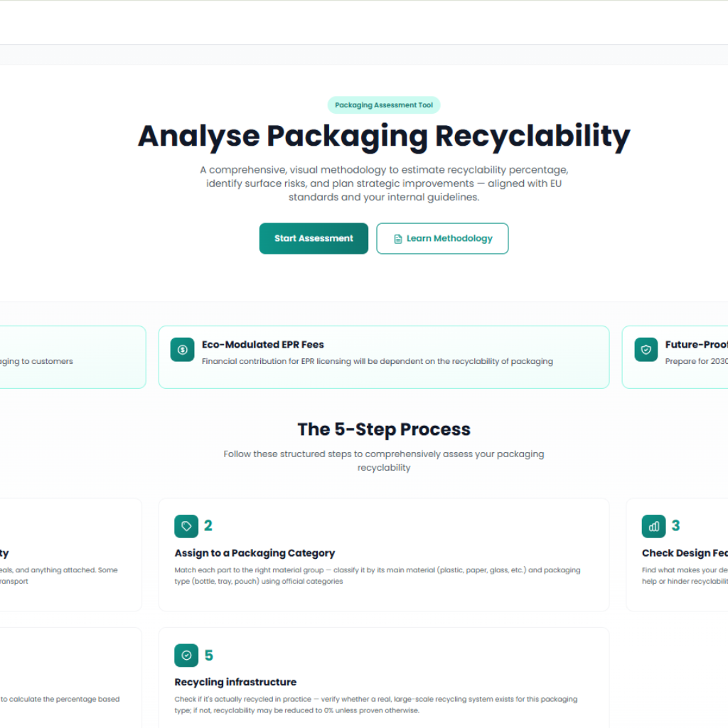Click the step number 2 label
The height and width of the screenshot is (728, 728).
tap(208, 526)
